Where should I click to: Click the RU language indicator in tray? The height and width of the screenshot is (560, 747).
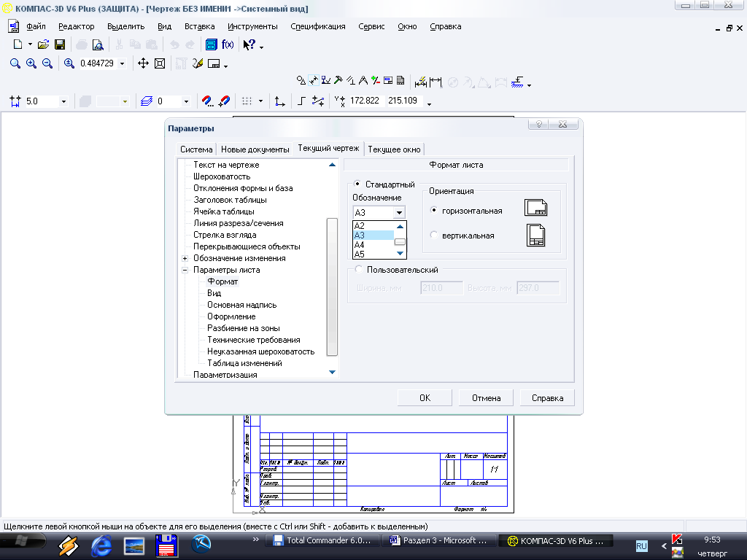click(642, 546)
